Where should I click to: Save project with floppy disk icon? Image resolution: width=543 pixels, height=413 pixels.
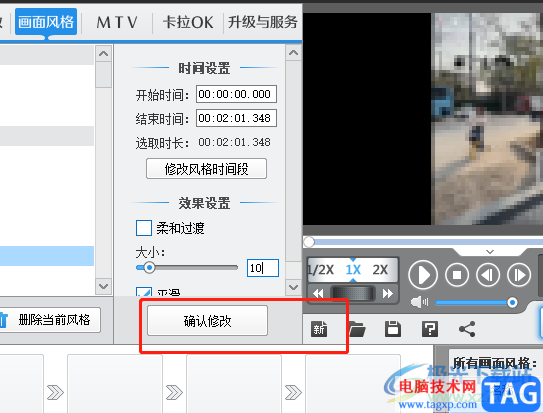[x=393, y=329]
